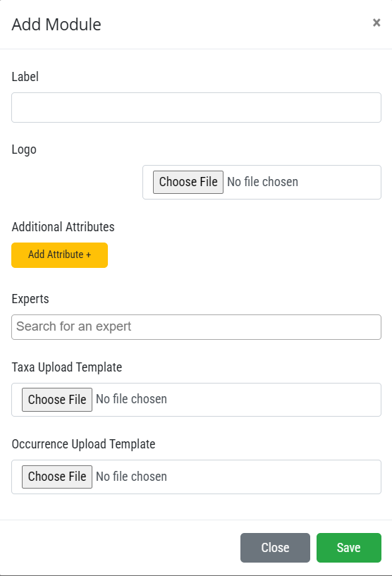Click the Additional Attributes label
Screen dimensions: 392x576
point(63,227)
